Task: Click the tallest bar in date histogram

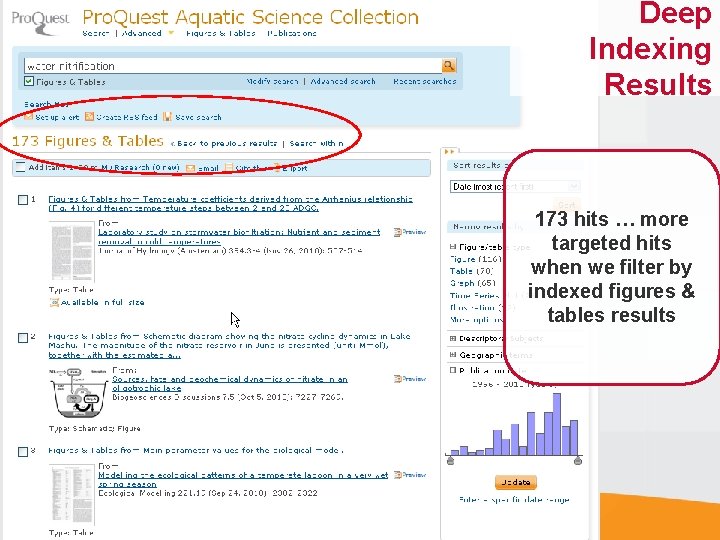Action: (x=557, y=424)
